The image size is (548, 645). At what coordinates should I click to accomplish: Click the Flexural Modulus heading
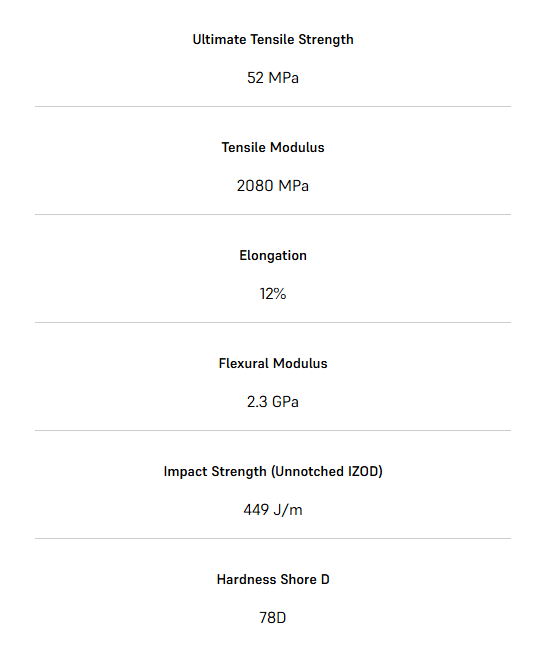point(273,363)
